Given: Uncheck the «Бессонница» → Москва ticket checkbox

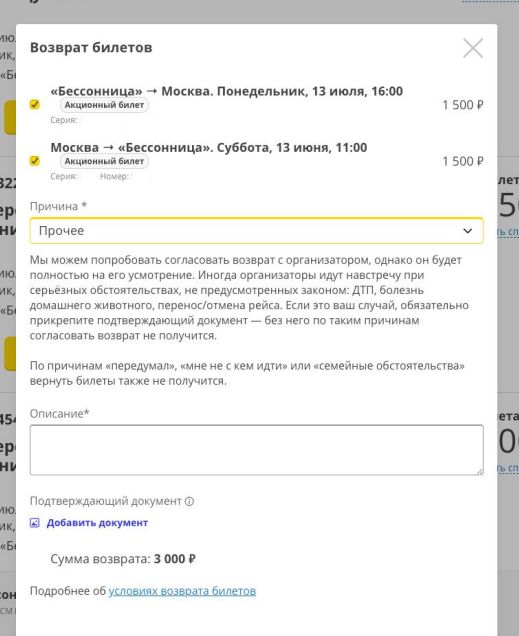Looking at the screenshot, I should coord(35,105).
